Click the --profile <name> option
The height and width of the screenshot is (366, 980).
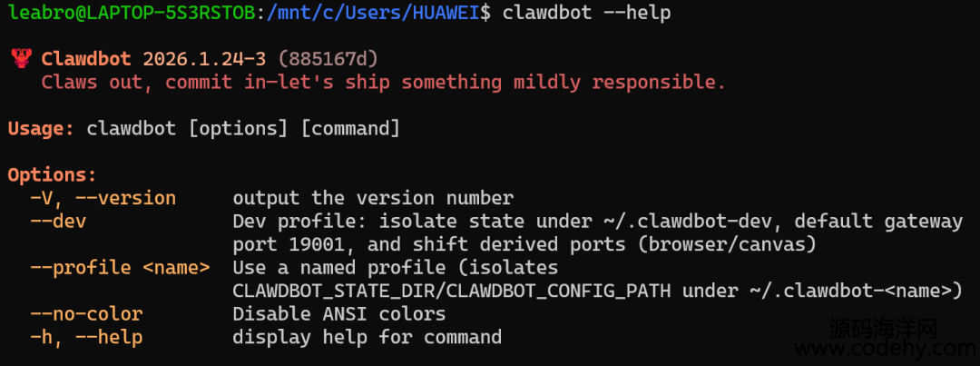point(120,268)
